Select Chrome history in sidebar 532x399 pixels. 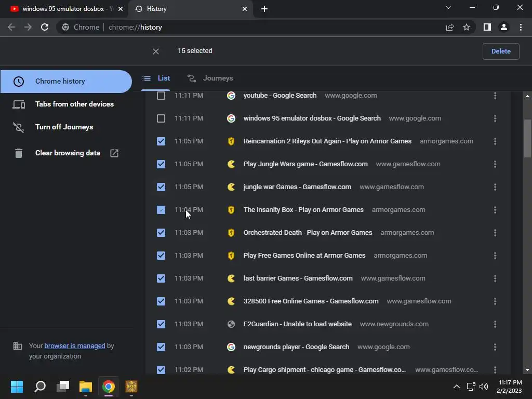(66, 82)
